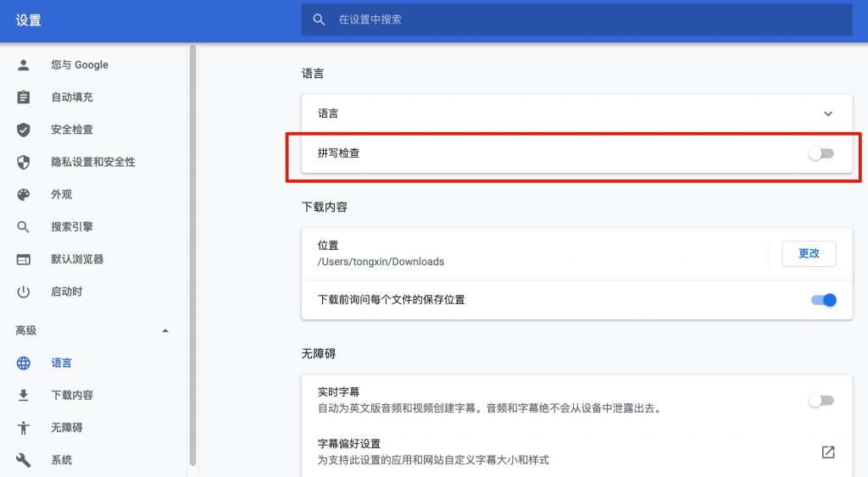This screenshot has height=477, width=868.
Task: Click the 在设置中搜索 search field
Action: (576, 19)
